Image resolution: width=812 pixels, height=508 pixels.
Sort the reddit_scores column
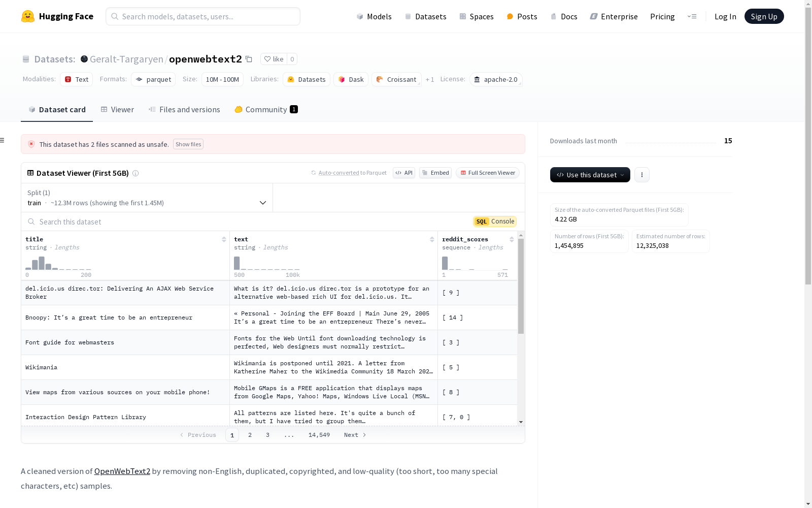512,239
